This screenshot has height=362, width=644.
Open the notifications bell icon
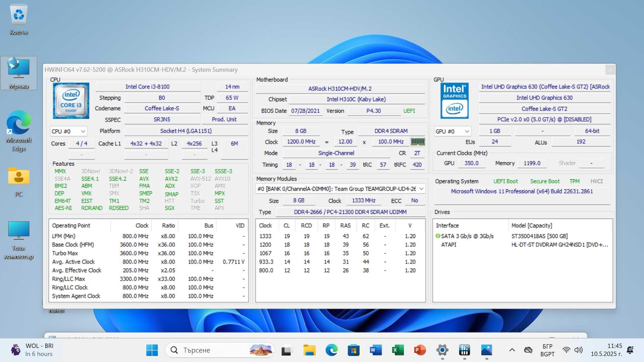coord(630,350)
